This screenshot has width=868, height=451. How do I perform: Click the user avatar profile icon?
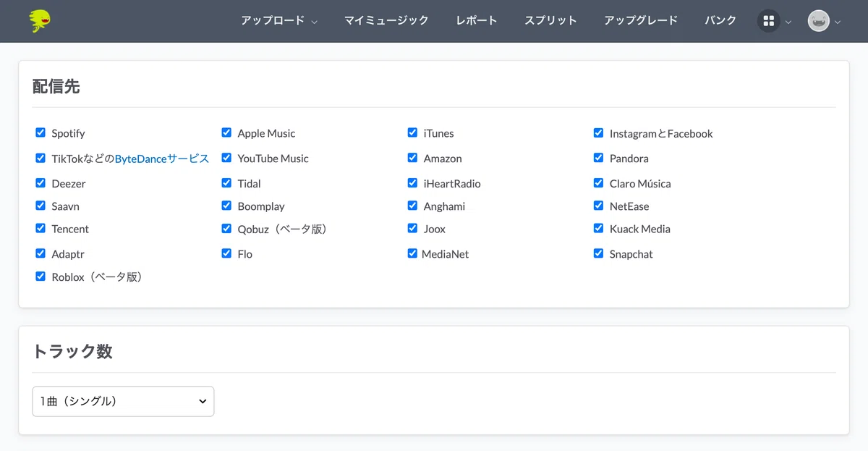point(818,21)
